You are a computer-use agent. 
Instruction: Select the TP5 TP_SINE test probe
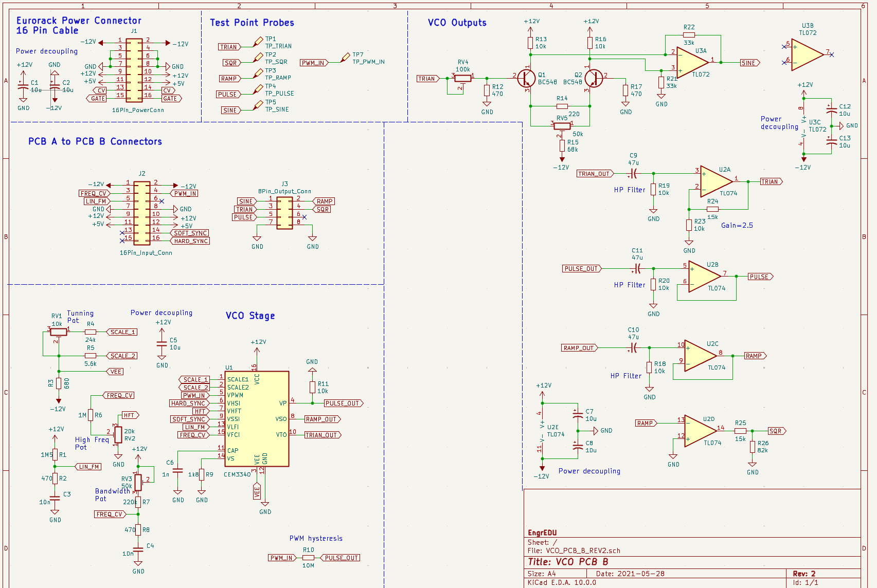coord(258,104)
